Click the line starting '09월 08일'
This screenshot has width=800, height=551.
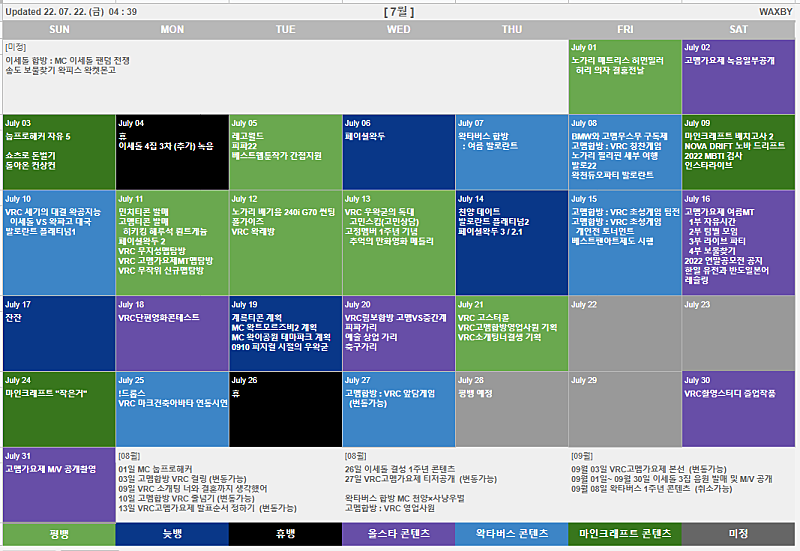pos(652,489)
